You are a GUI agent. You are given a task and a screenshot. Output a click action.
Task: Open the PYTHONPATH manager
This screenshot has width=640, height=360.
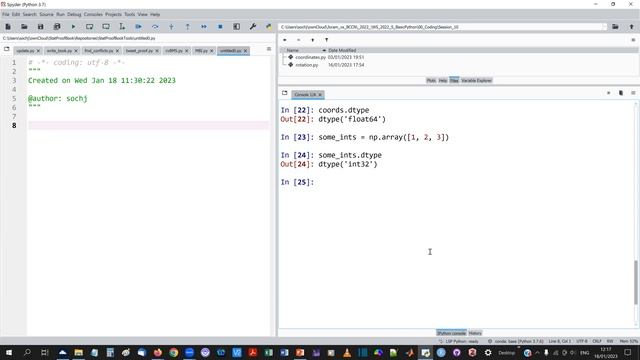pyautogui.click(x=269, y=27)
